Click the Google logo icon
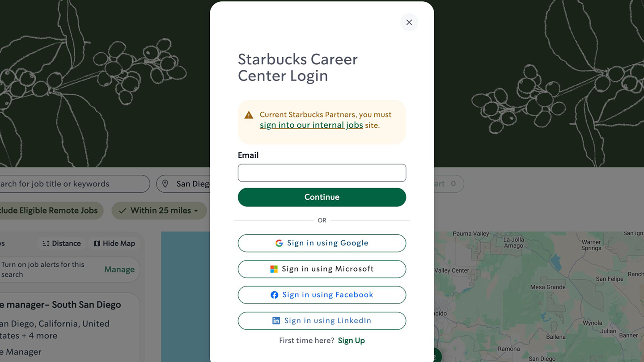This screenshot has width=644, height=362. point(279,243)
